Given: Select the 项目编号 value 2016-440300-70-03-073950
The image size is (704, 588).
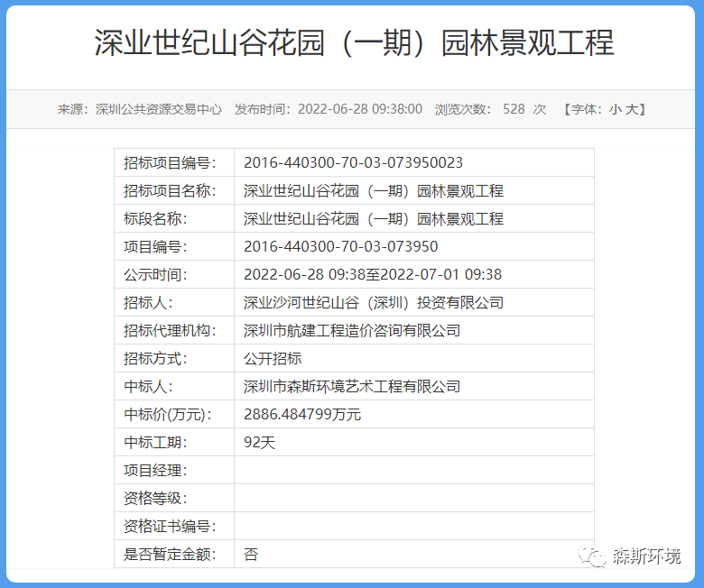Looking at the screenshot, I should pyautogui.click(x=340, y=247).
